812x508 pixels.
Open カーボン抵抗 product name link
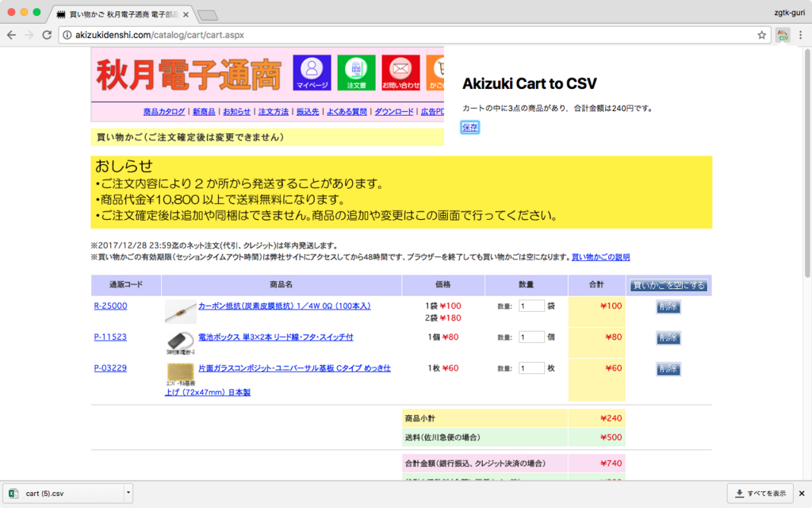285,306
